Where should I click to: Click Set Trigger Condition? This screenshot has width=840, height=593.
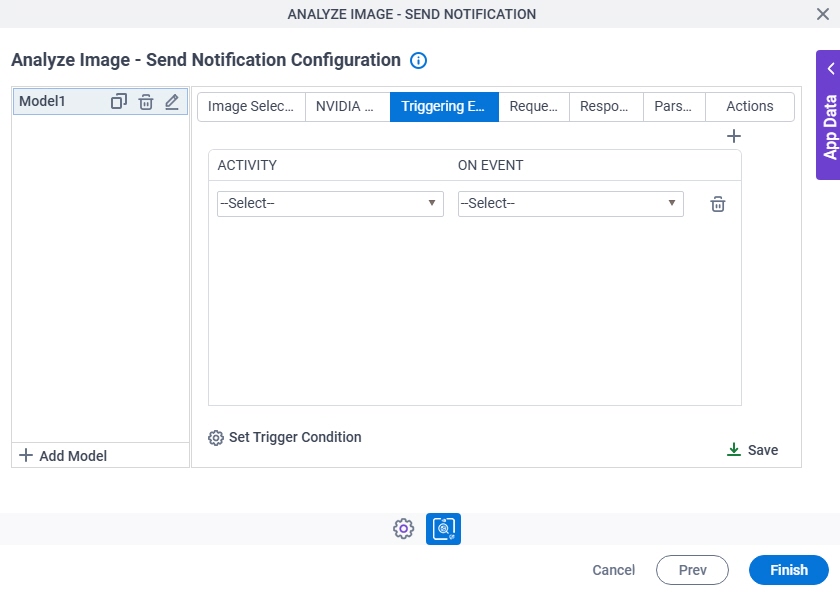click(x=285, y=437)
